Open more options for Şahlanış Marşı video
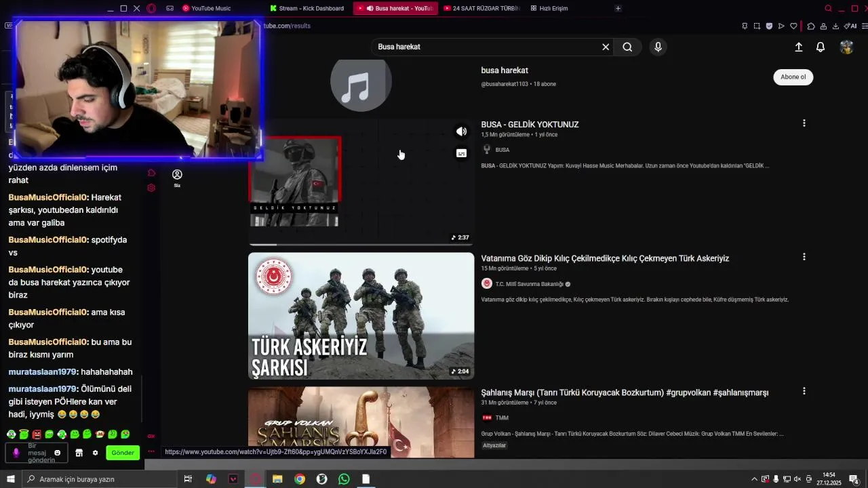 804,391
